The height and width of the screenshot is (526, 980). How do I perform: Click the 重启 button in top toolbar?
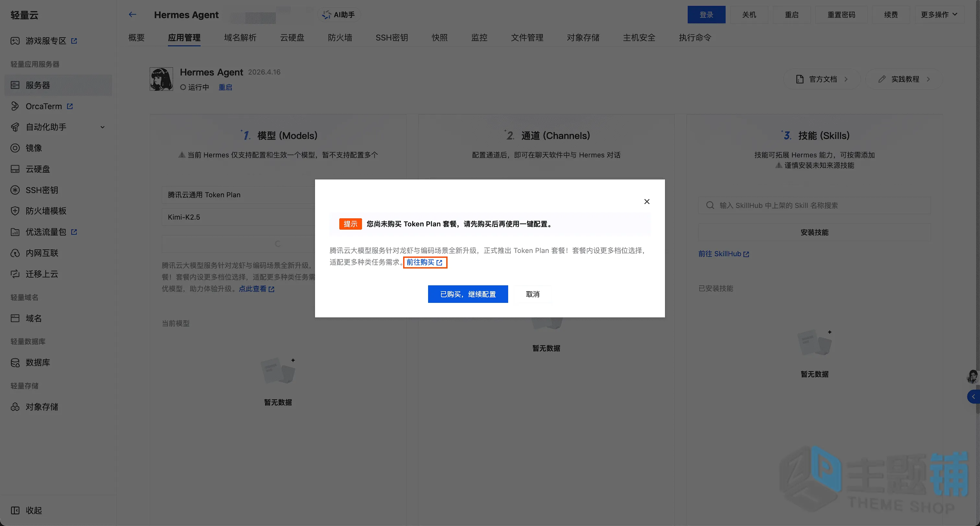[792, 15]
